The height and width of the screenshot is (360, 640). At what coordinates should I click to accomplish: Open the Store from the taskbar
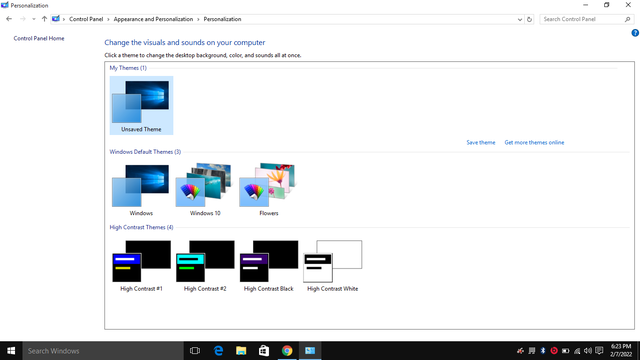point(264,351)
